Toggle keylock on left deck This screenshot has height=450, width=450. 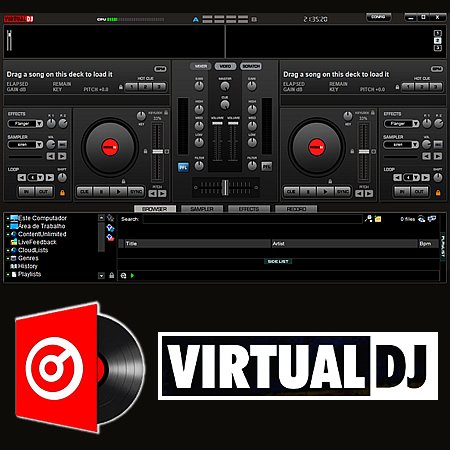click(166, 113)
